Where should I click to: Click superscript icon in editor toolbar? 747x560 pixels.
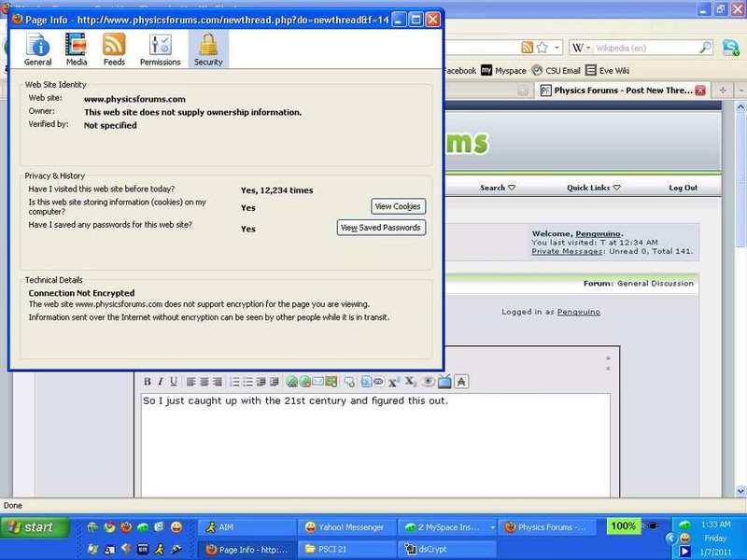pos(393,382)
